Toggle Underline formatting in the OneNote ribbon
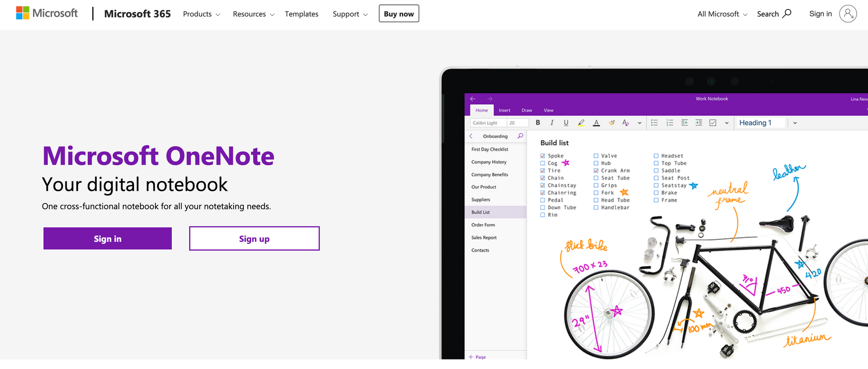The image size is (868, 369). (x=566, y=123)
